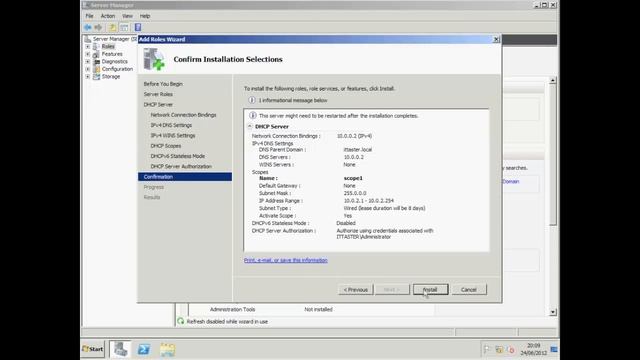Click the Back arrow toolbar icon
Viewport: 640px width, 360px height.
tap(87, 27)
